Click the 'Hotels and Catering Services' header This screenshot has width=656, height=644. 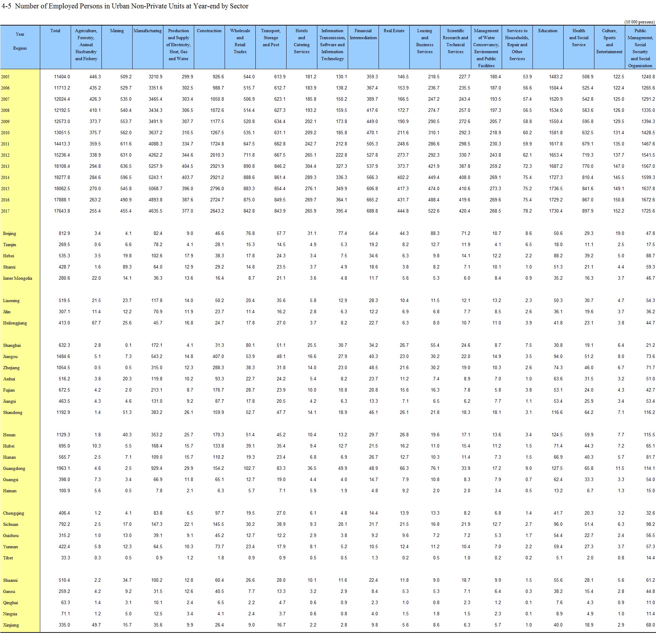click(302, 41)
